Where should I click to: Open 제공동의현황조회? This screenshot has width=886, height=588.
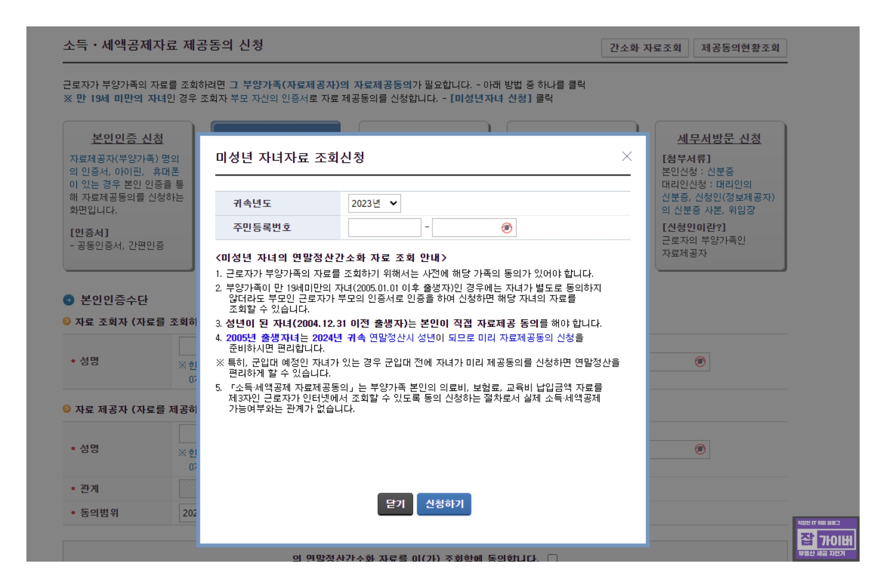[739, 48]
